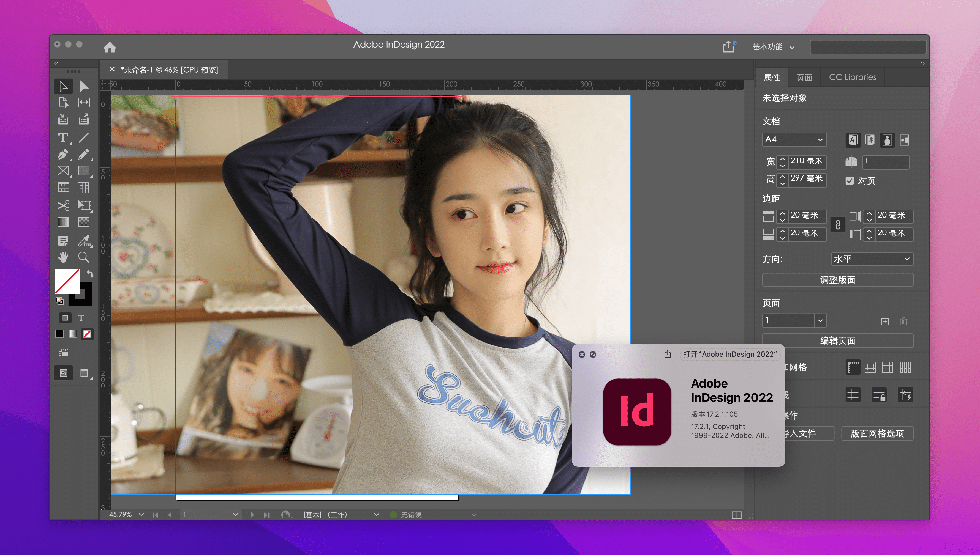The width and height of the screenshot is (980, 555).
Task: Open the 基本功能 workspace dropdown
Action: click(773, 46)
